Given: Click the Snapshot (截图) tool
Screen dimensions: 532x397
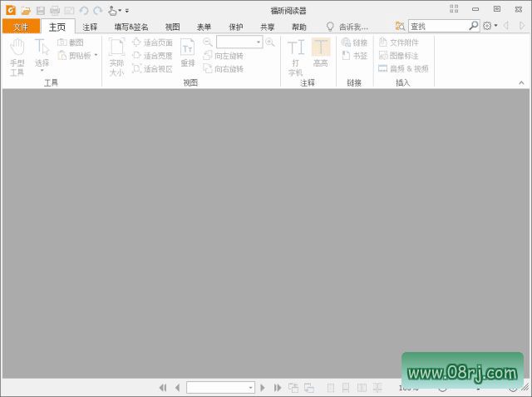Looking at the screenshot, I should tap(70, 42).
